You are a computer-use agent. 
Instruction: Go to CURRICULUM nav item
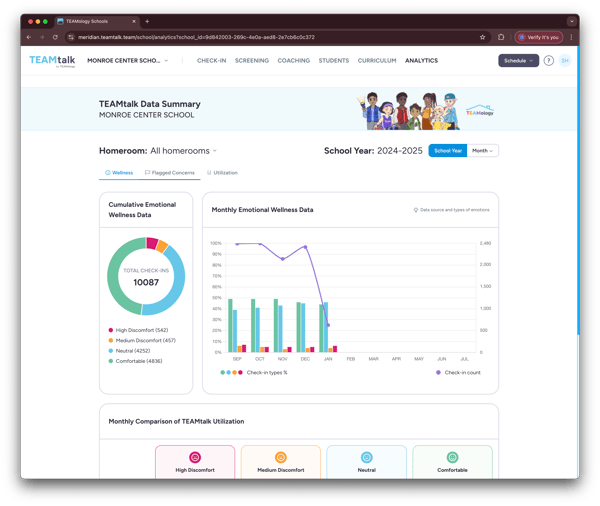[377, 60]
